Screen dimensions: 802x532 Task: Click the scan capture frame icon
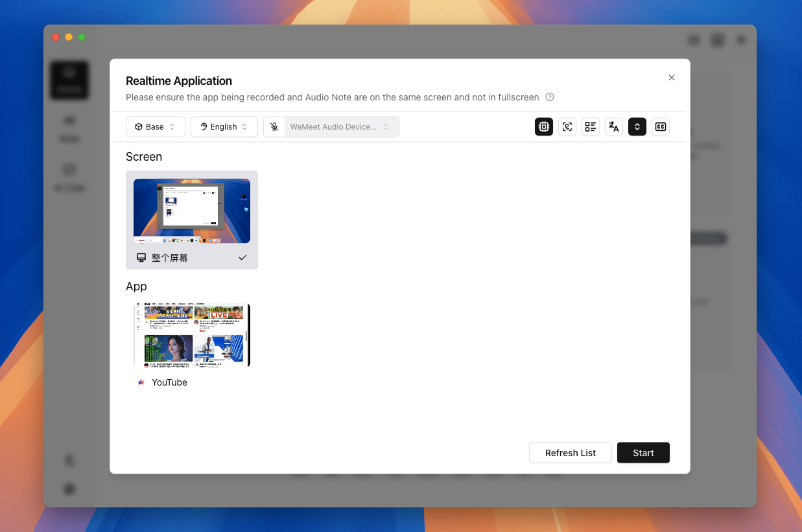pyautogui.click(x=567, y=127)
